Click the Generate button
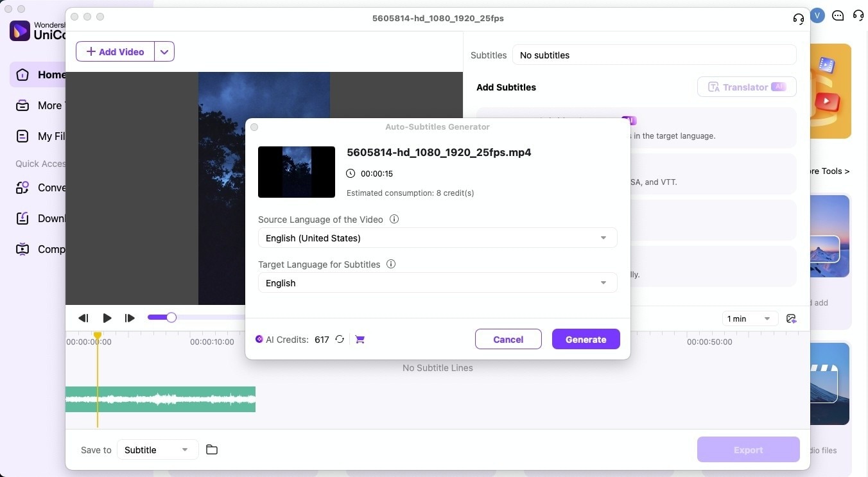Screen dimensions: 868x477 pyautogui.click(x=586, y=339)
